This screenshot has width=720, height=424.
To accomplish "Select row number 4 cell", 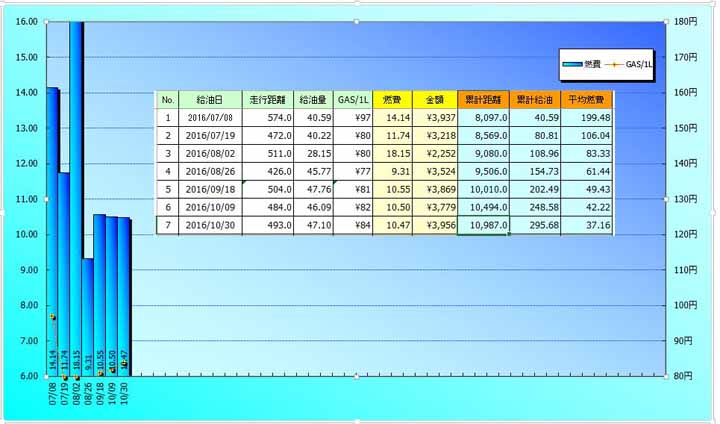I will pos(168,171).
